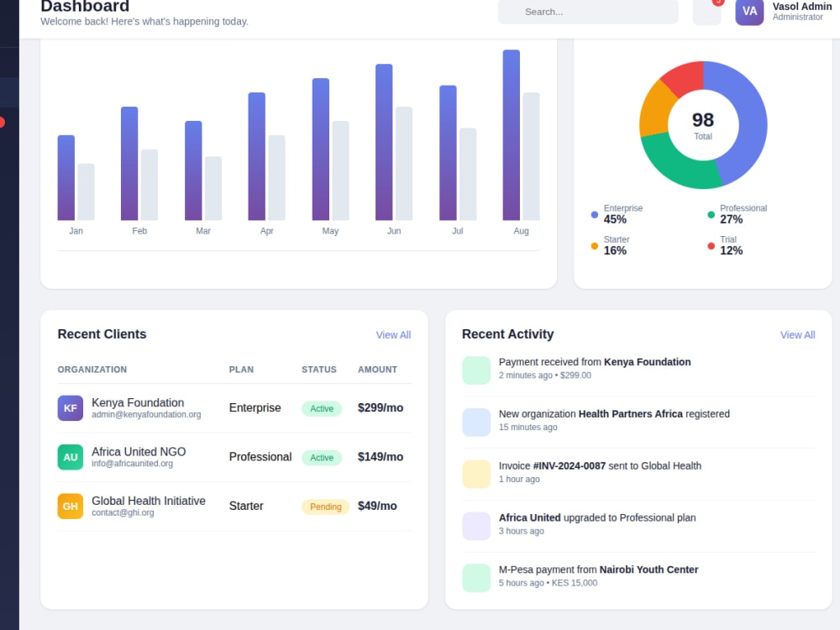Click the GH organization avatar
The width and height of the screenshot is (840, 630).
pos(71,507)
